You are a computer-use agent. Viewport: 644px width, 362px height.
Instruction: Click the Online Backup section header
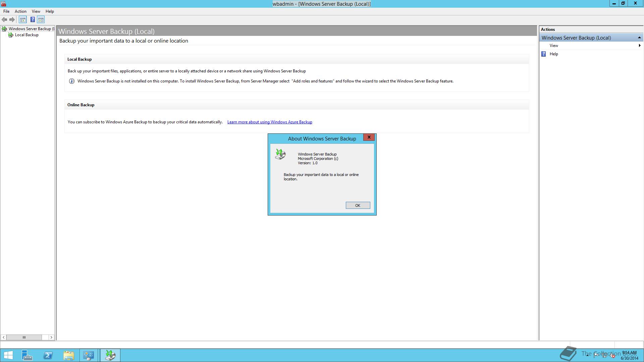pos(81,105)
